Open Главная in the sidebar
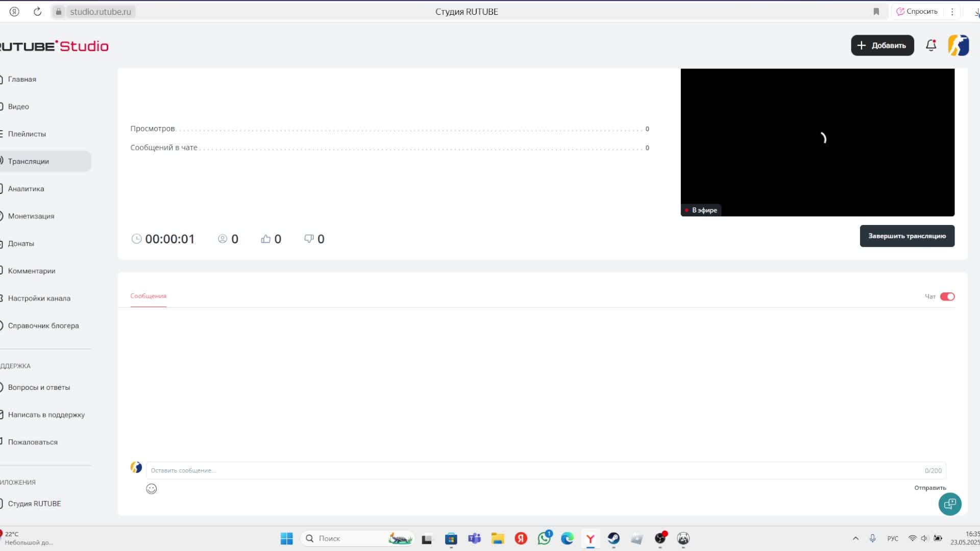Viewport: 980px width, 551px height. pyautogui.click(x=22, y=79)
